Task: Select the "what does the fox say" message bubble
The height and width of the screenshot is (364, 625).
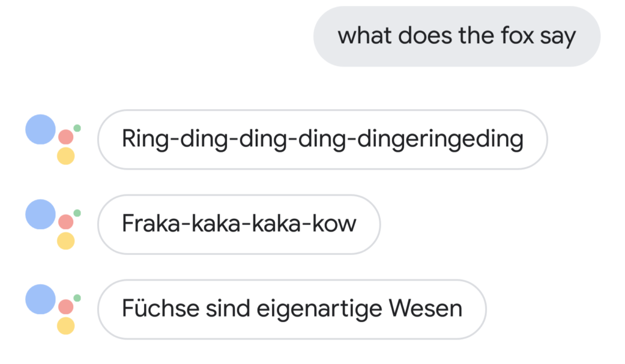Action: [x=457, y=37]
